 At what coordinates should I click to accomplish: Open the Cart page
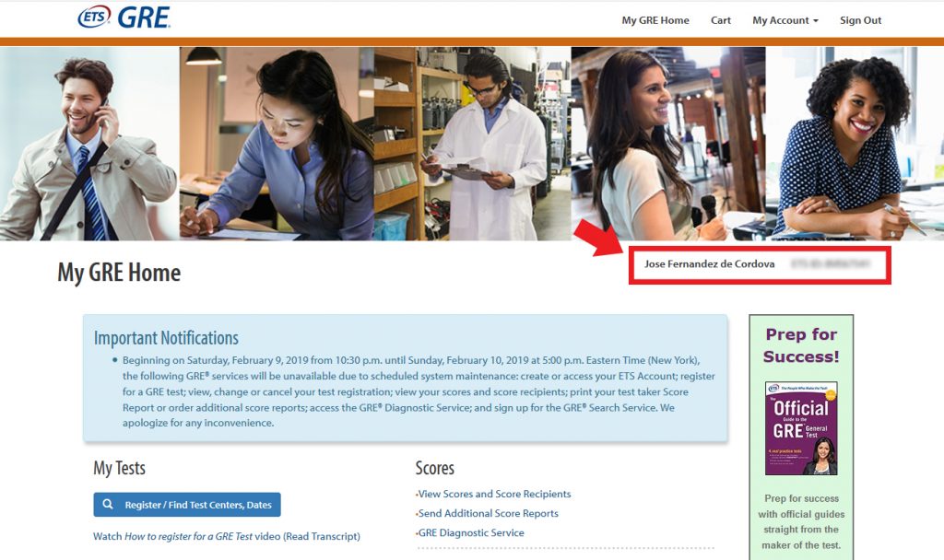(721, 20)
